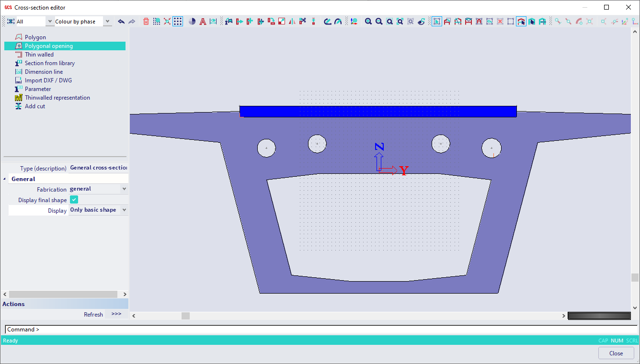Click the red letter A text icon
Viewport: 640px width, 364px height.
(203, 22)
